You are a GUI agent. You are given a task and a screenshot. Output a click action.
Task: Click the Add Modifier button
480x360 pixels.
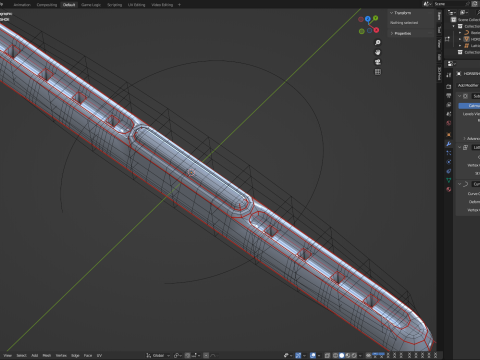point(468,86)
